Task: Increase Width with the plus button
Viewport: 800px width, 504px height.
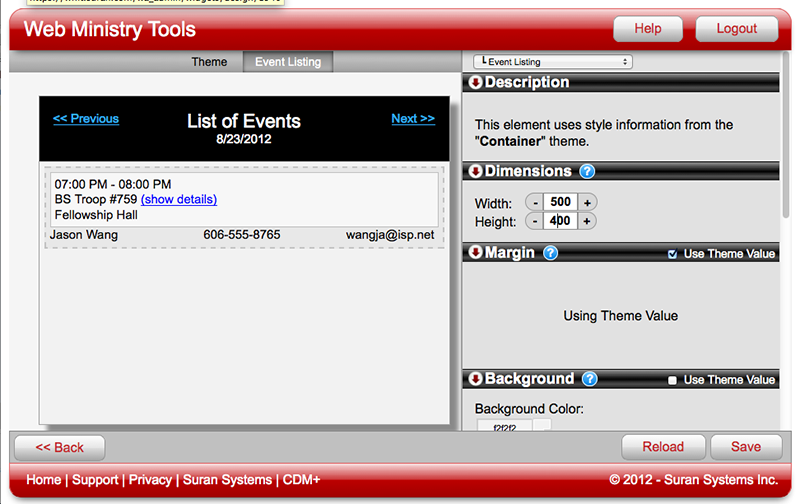Action: (x=587, y=202)
